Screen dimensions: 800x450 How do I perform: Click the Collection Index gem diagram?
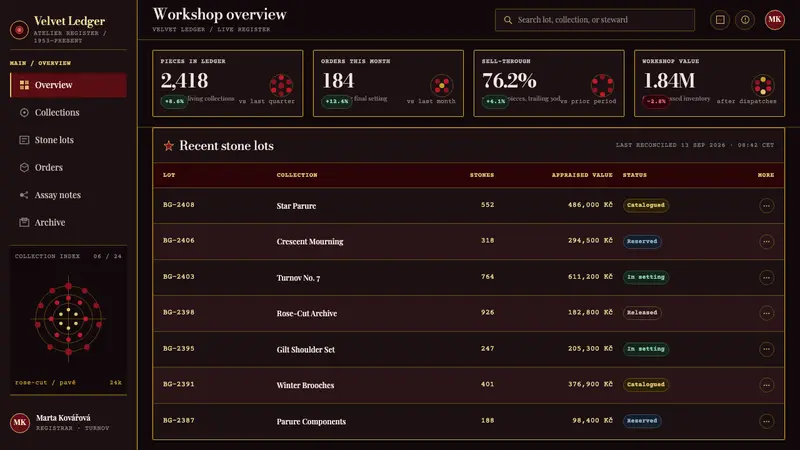pyautogui.click(x=68, y=320)
